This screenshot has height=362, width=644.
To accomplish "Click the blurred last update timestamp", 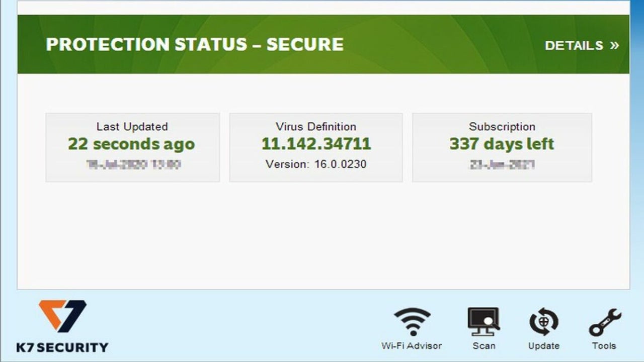I will pyautogui.click(x=133, y=164).
